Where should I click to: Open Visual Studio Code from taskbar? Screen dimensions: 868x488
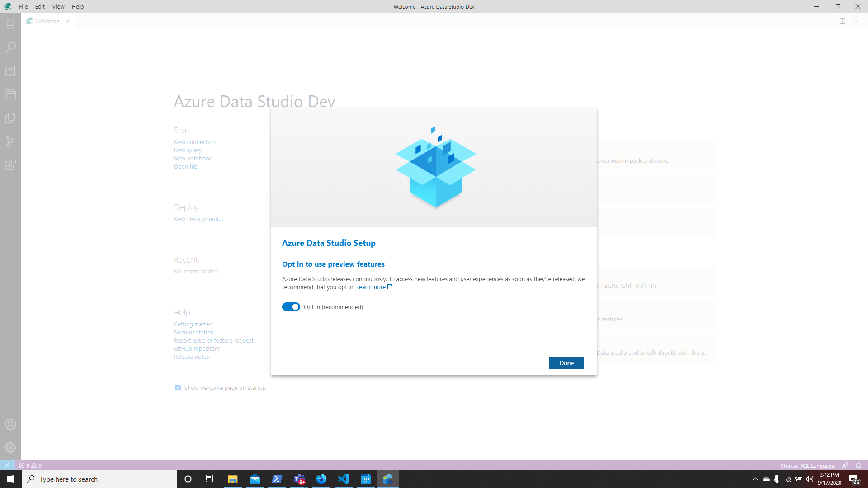pyautogui.click(x=344, y=479)
